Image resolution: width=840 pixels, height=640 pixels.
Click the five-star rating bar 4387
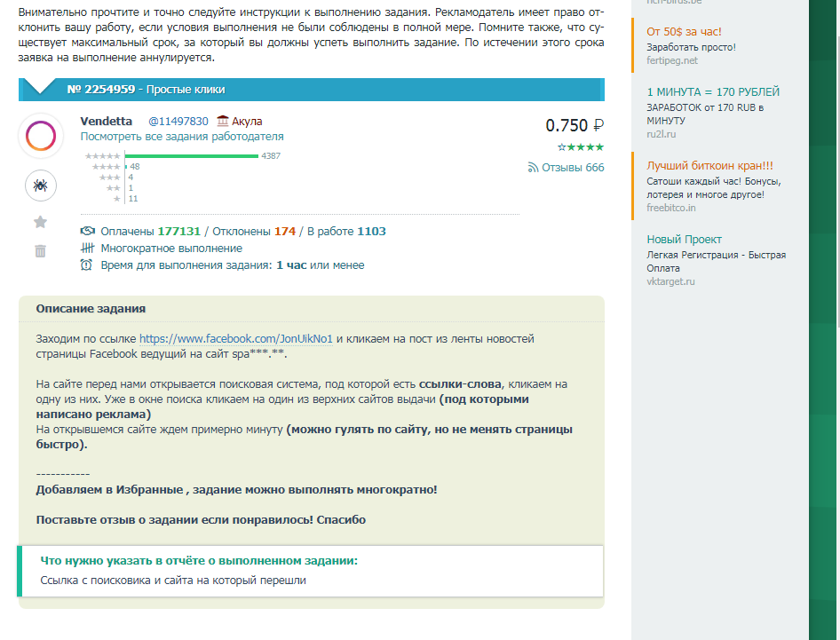(192, 156)
